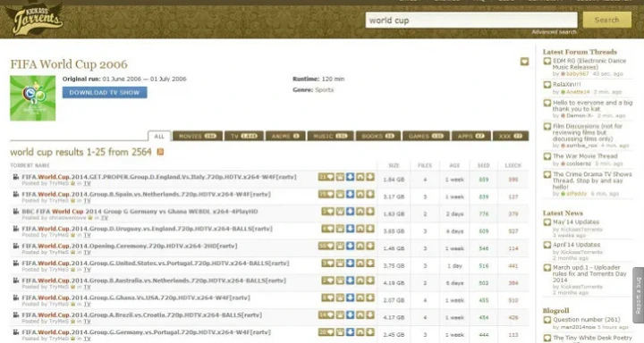Viewport: 644px width, 343px height.
Task: Open The War Movie Thread
Action: point(585,156)
